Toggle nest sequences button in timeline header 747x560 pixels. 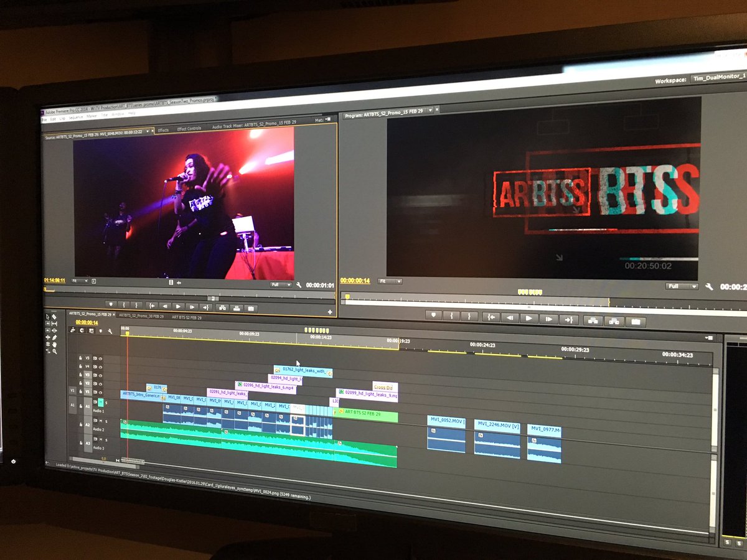point(73,330)
